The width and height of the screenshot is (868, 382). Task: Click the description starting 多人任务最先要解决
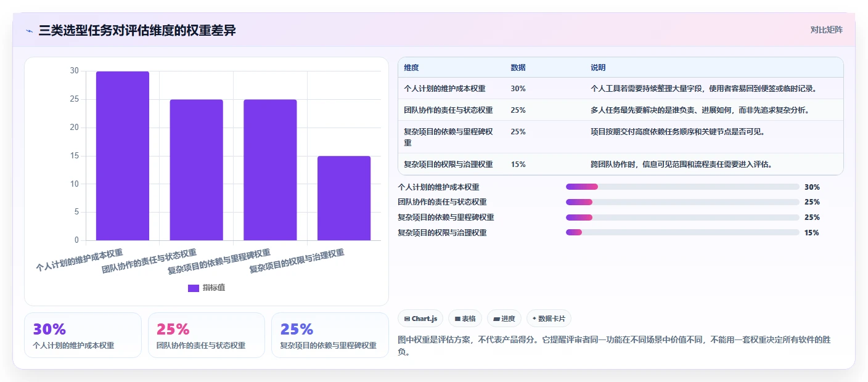click(x=700, y=110)
